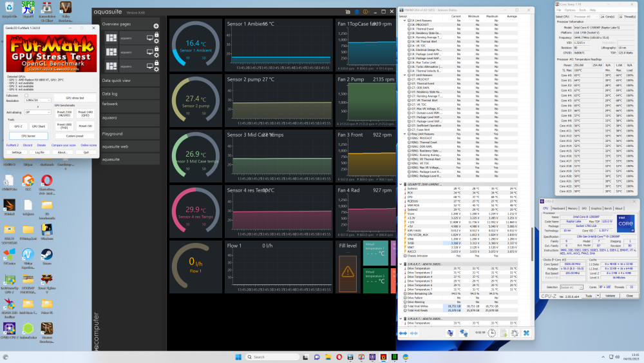Open the first aquaero overview page thumbnail
The image size is (644, 363).
tap(111, 38)
